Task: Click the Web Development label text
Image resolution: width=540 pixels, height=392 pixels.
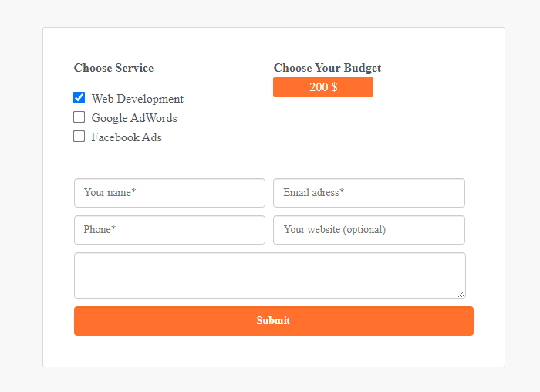Action: pos(137,99)
